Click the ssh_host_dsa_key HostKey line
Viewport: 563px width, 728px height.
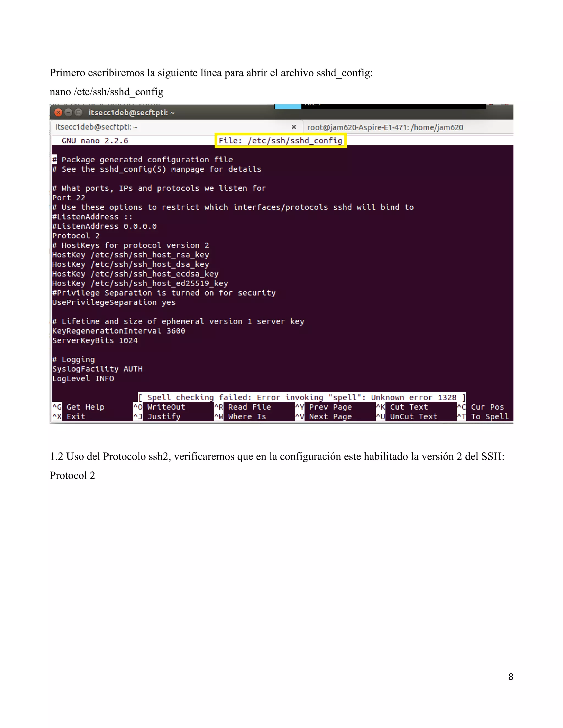coord(131,264)
